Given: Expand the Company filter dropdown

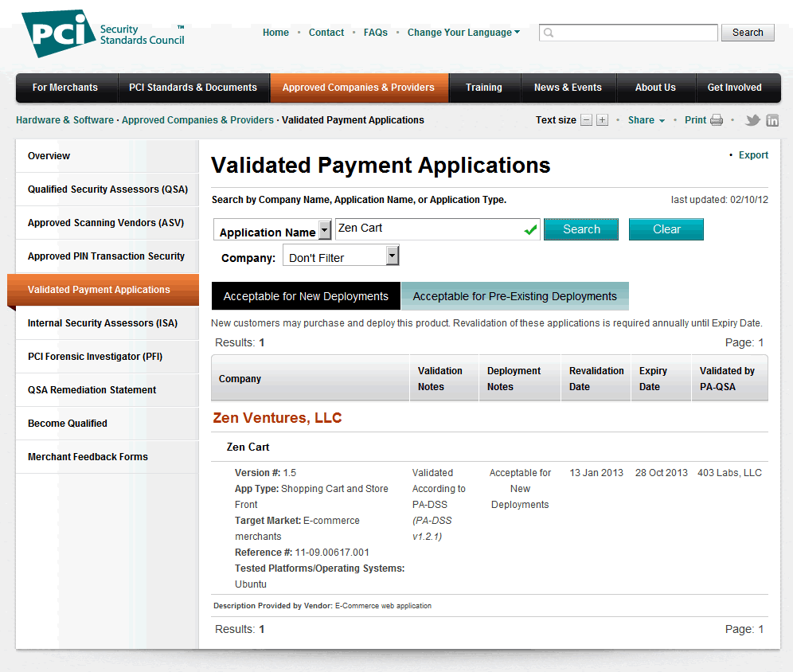Looking at the screenshot, I should pos(392,256).
